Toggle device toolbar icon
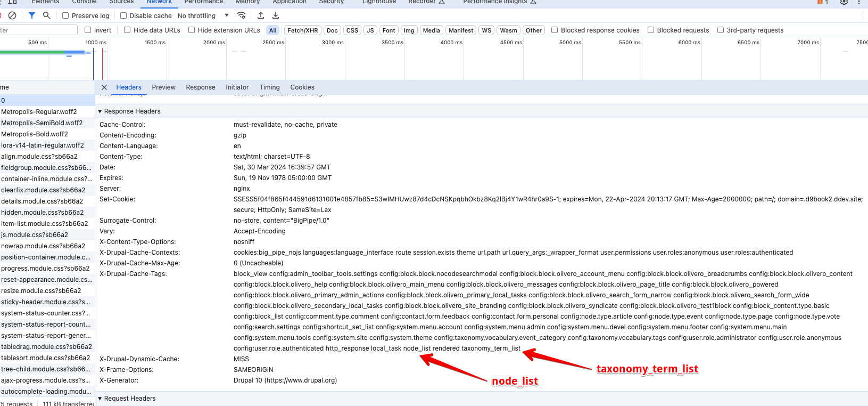The height and width of the screenshot is (406, 868). (13, 2)
